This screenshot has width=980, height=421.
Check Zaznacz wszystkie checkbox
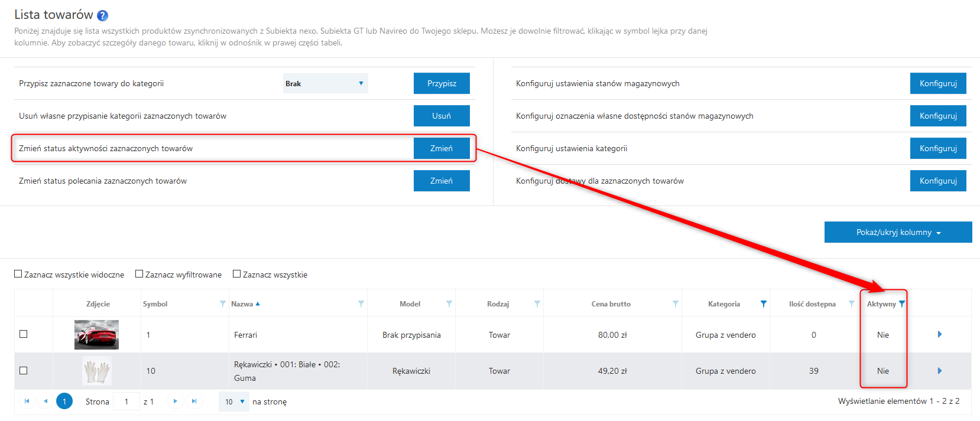[237, 274]
